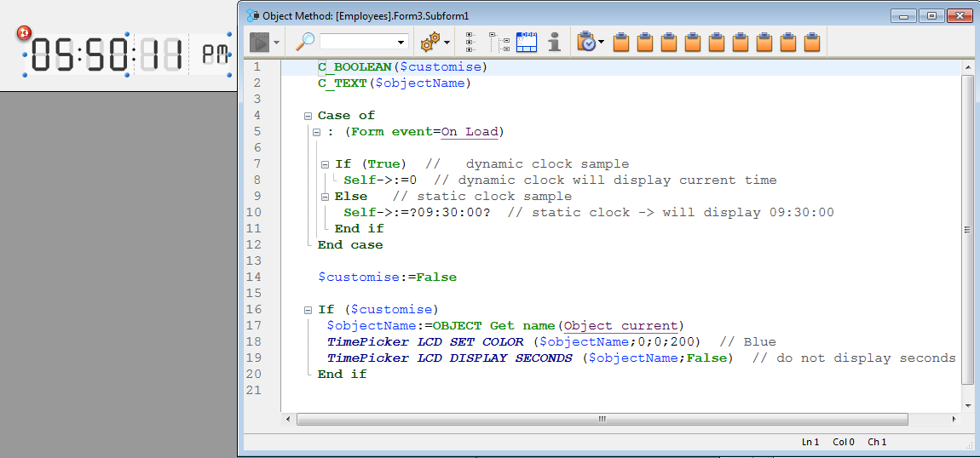
Task: Click the first orange clipboard icon
Action: [x=621, y=42]
